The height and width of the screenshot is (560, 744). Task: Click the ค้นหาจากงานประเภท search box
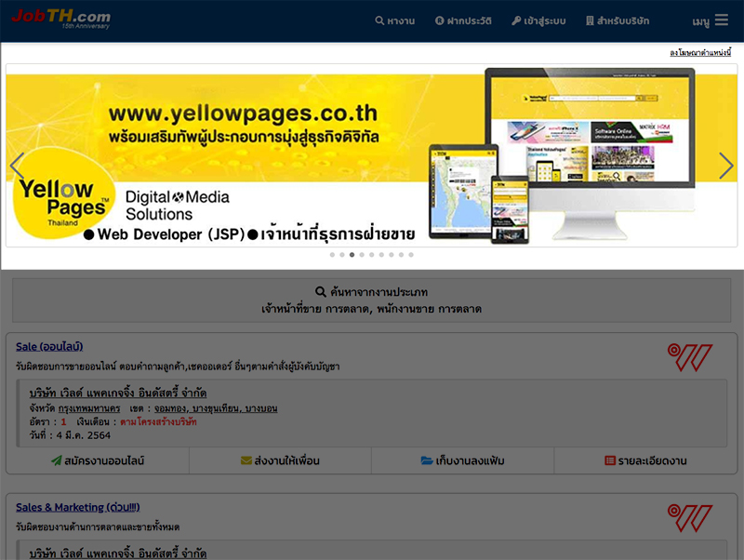click(371, 300)
